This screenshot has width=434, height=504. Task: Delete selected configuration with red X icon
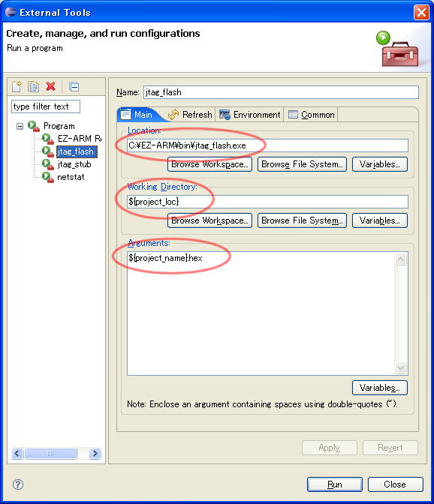(50, 86)
